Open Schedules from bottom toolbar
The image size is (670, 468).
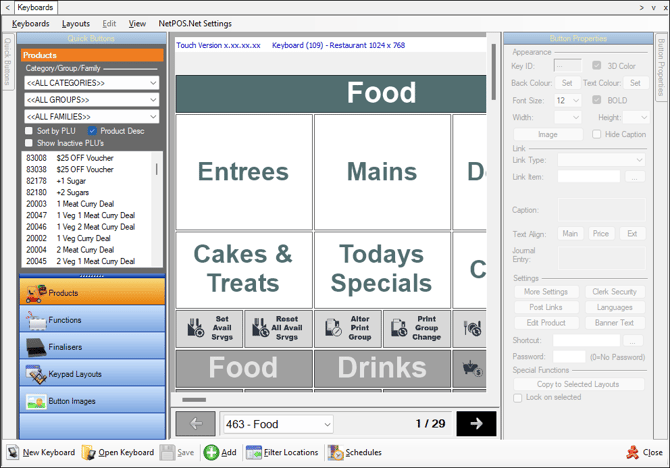click(x=335, y=453)
